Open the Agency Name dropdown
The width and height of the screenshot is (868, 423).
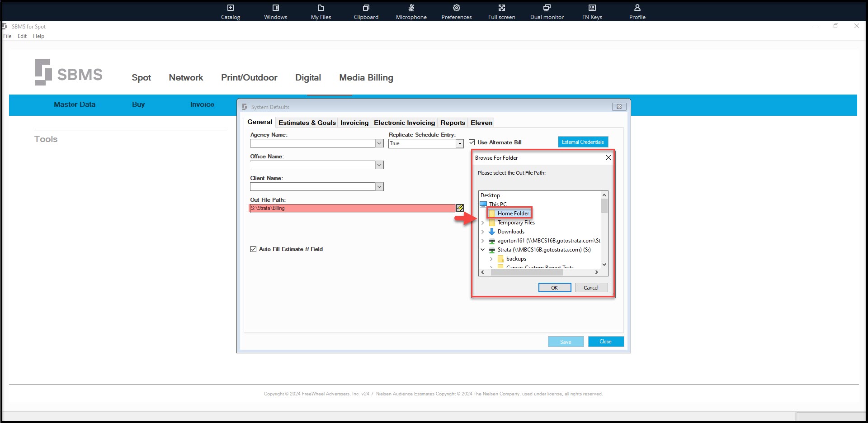tap(379, 143)
